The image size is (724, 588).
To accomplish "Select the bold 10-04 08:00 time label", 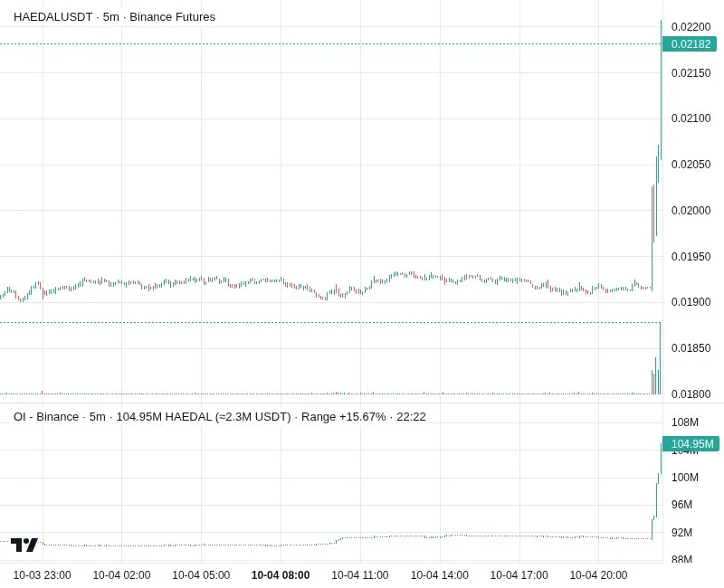I will (x=281, y=575).
